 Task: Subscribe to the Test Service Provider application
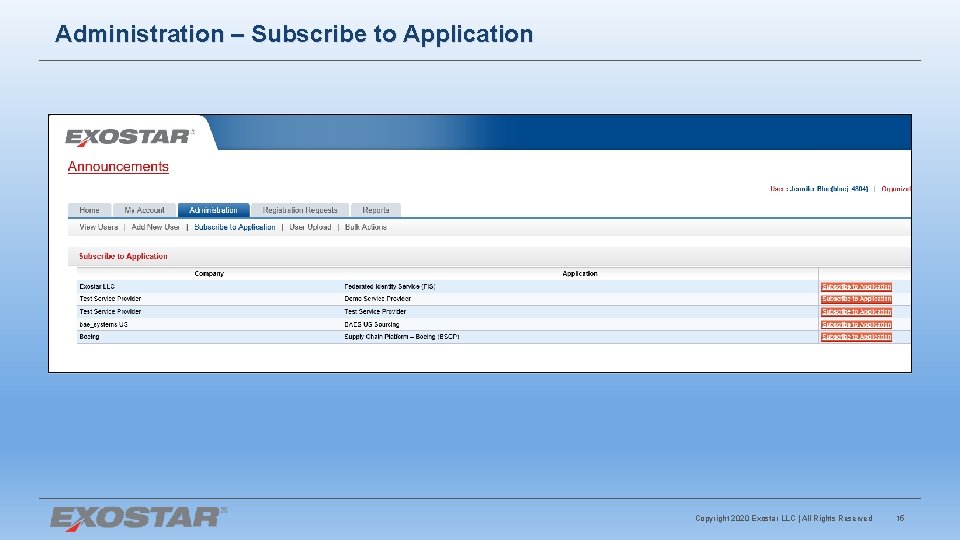(x=856, y=312)
